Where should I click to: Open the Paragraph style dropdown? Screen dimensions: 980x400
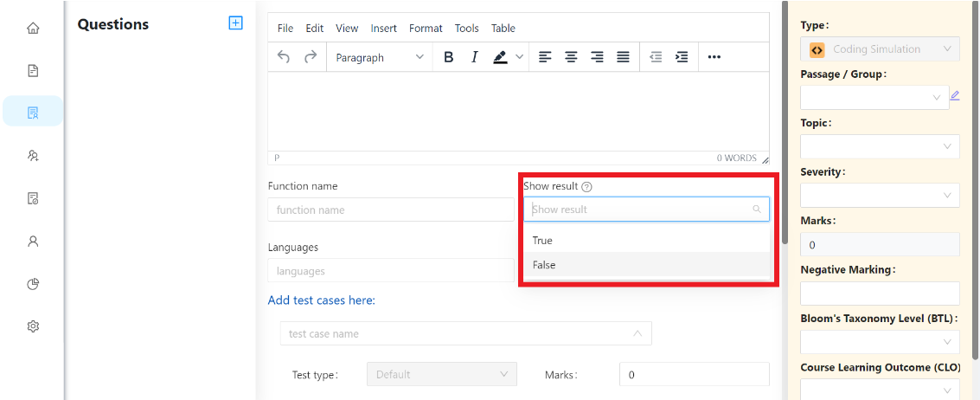coord(380,57)
